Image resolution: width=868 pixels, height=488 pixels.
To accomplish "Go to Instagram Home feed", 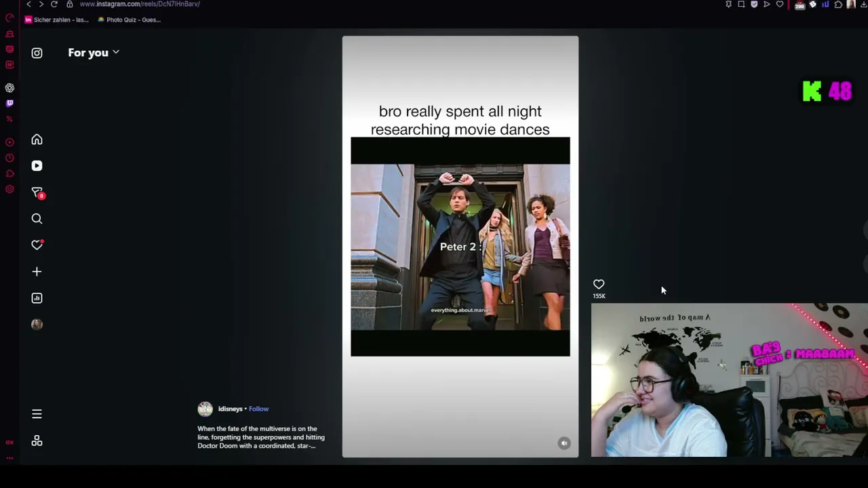I will click(37, 140).
